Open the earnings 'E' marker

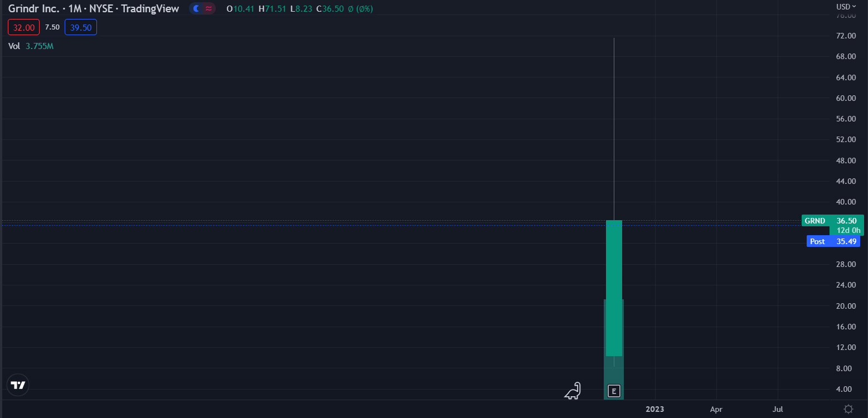[x=614, y=391]
